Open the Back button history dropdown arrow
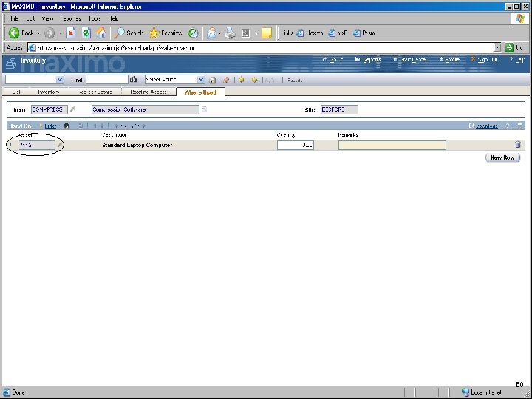 [38, 33]
